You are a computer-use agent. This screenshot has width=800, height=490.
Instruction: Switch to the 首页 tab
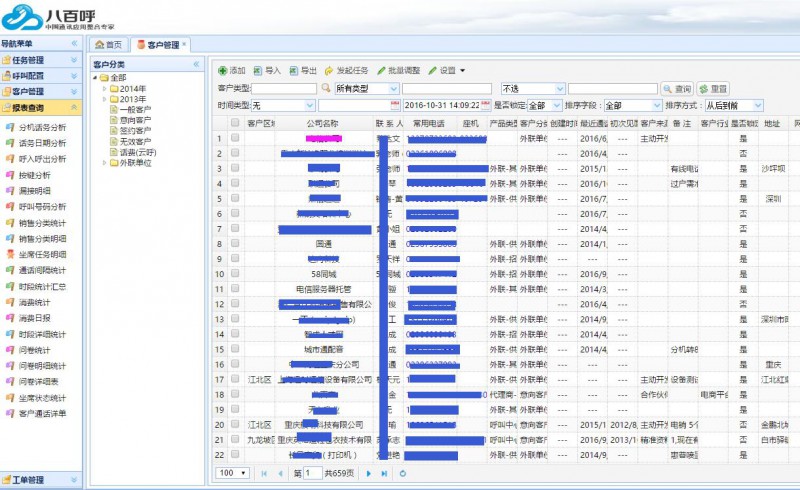click(x=108, y=45)
